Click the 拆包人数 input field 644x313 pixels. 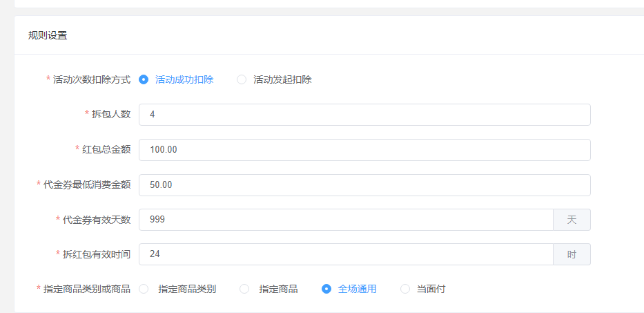[364, 115]
